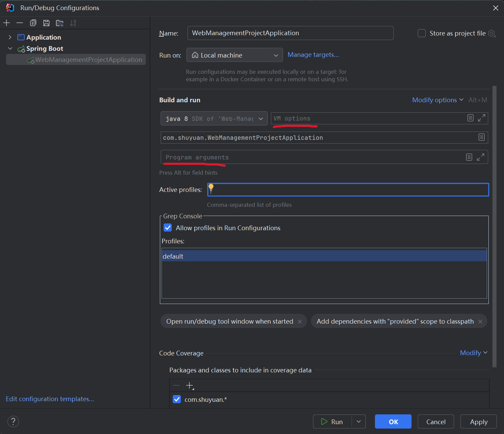Select the default Grep Console profile

[324, 256]
